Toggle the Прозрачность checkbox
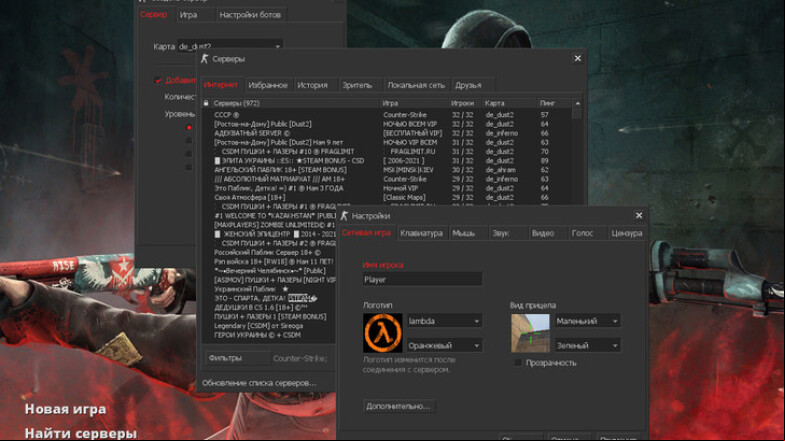785x441 pixels. [518, 362]
